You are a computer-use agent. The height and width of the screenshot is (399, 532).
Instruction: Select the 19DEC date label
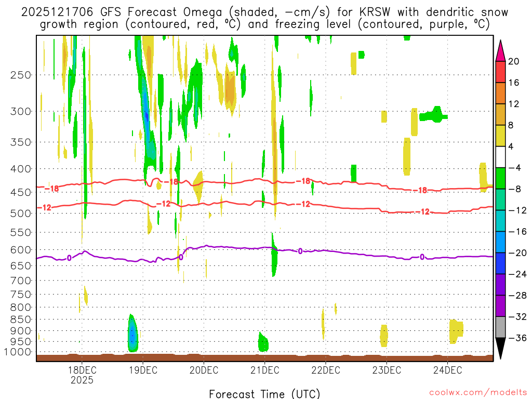(x=143, y=370)
